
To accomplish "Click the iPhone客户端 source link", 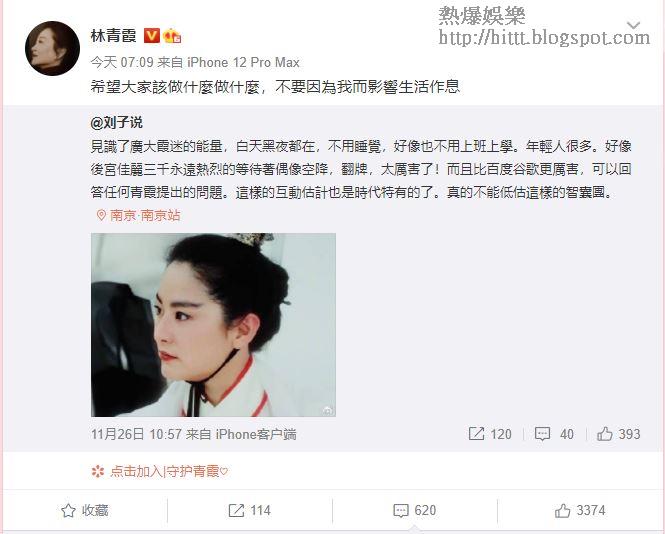I will (x=256, y=434).
